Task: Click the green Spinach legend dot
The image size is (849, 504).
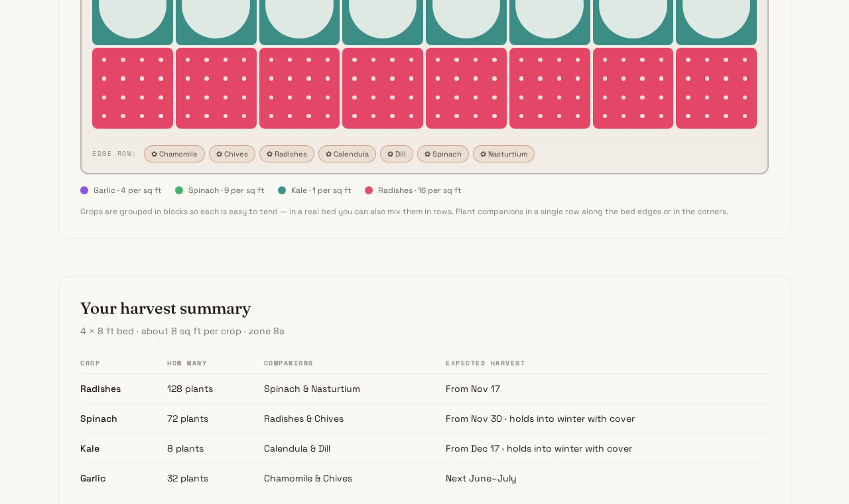Action: pyautogui.click(x=179, y=190)
